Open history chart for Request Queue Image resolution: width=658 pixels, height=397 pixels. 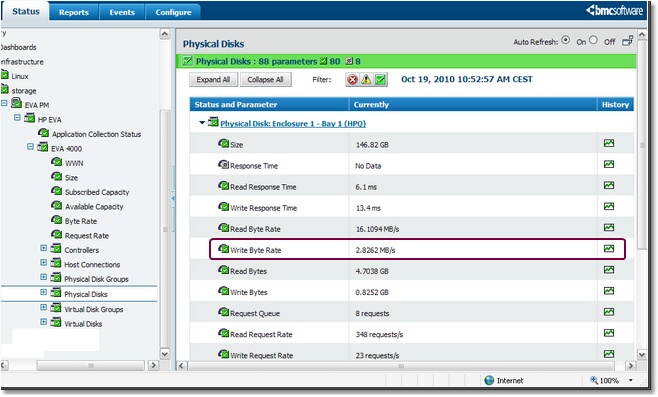point(609,311)
